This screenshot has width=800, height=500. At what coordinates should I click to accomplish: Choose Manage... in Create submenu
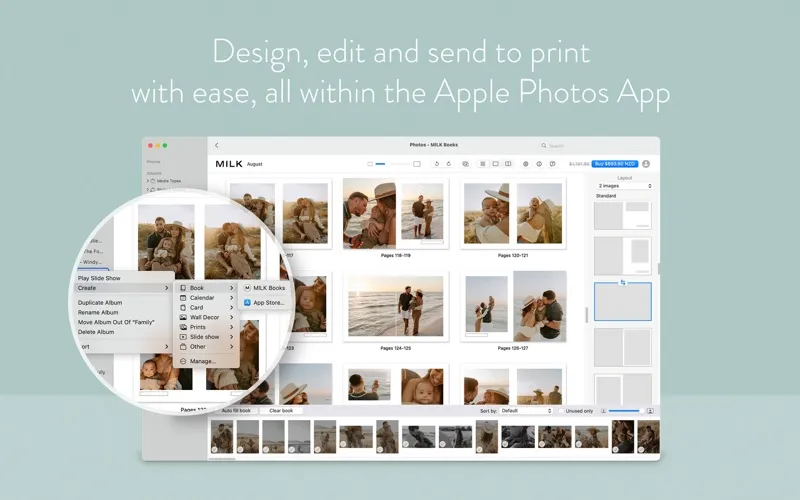(207, 361)
